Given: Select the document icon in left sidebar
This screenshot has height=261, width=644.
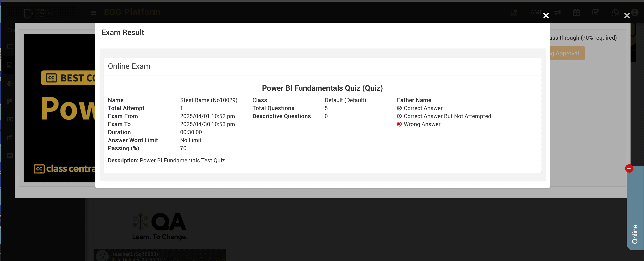Looking at the screenshot, I should pyautogui.click(x=10, y=65).
